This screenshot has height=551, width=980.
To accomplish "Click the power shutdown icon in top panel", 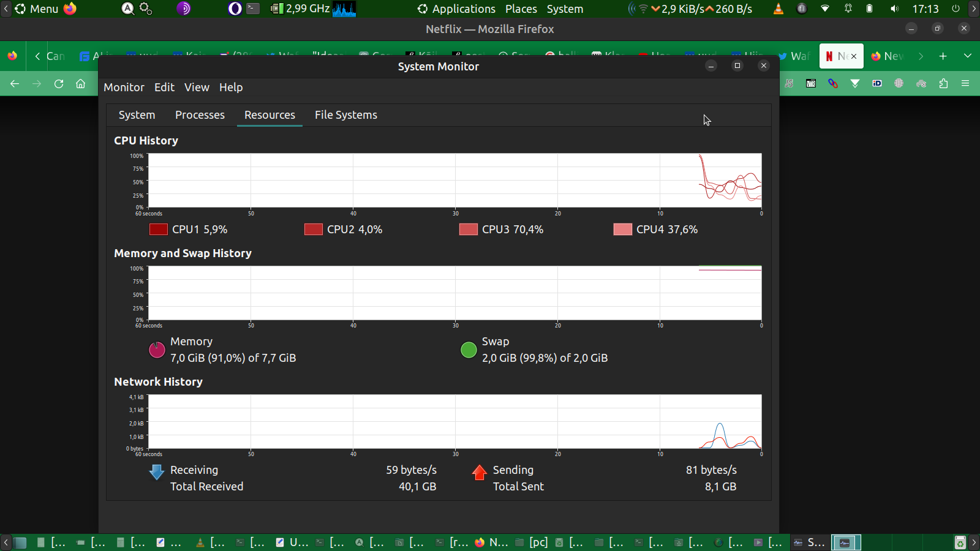I will pos(956,9).
